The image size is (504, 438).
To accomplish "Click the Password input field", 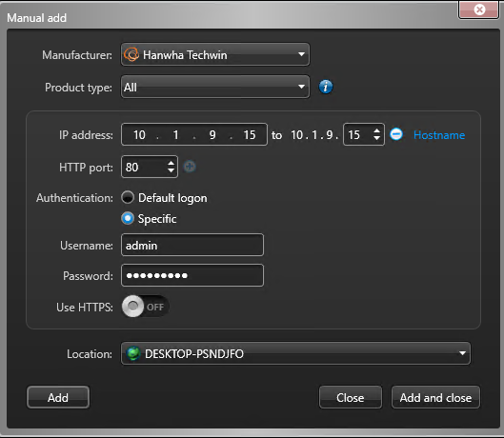I will [192, 275].
